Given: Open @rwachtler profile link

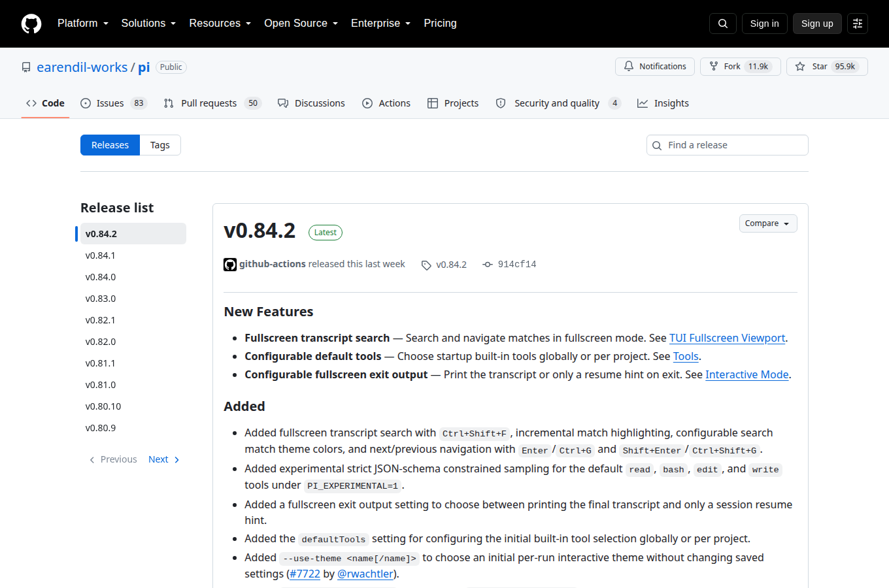Looking at the screenshot, I should click(365, 574).
